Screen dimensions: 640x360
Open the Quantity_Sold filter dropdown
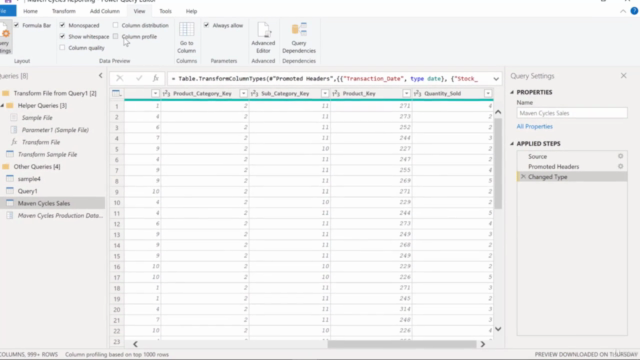[x=488, y=93]
